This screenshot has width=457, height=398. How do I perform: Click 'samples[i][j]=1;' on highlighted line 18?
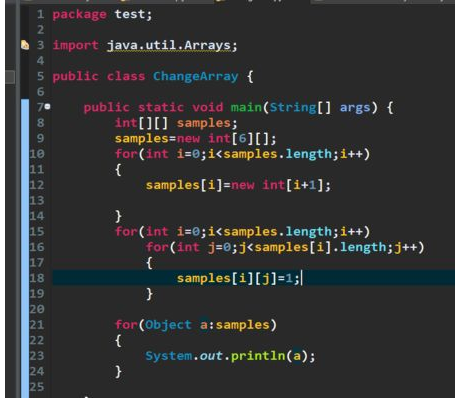(239, 278)
